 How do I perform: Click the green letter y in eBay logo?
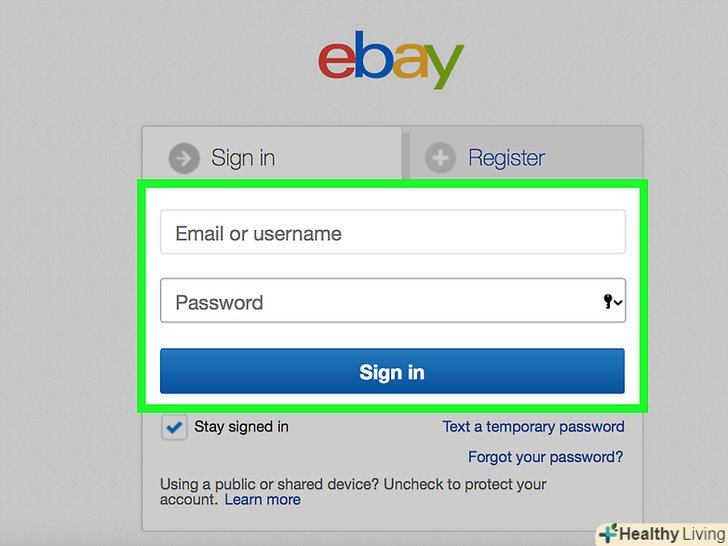coord(442,66)
